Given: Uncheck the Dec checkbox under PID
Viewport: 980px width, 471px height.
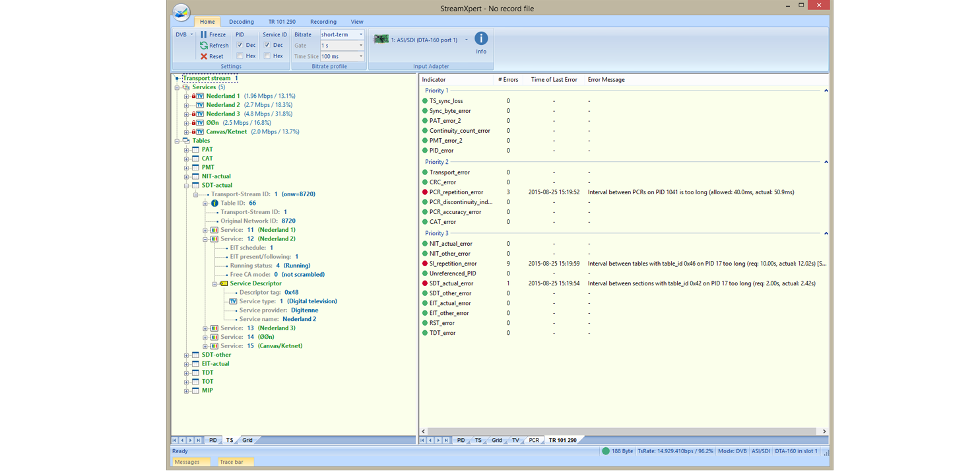Looking at the screenshot, I should click(241, 45).
